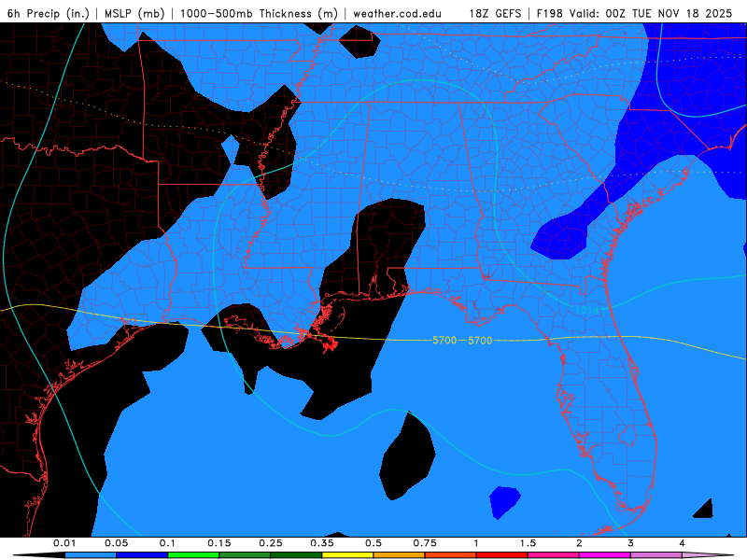Click the '18Z GEFS' model run label
Screen dimensions: 747x560
(x=495, y=13)
